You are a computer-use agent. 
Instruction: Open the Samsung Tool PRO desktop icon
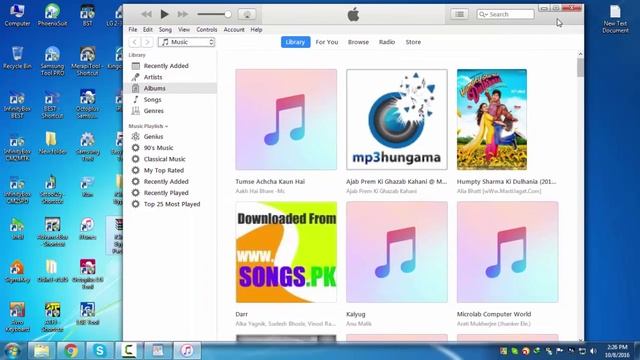pos(52,61)
